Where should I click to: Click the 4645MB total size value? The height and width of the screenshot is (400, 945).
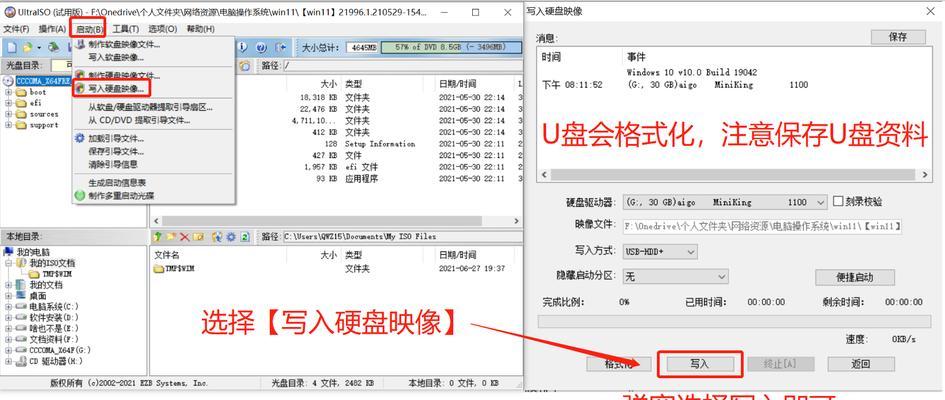tap(363, 47)
